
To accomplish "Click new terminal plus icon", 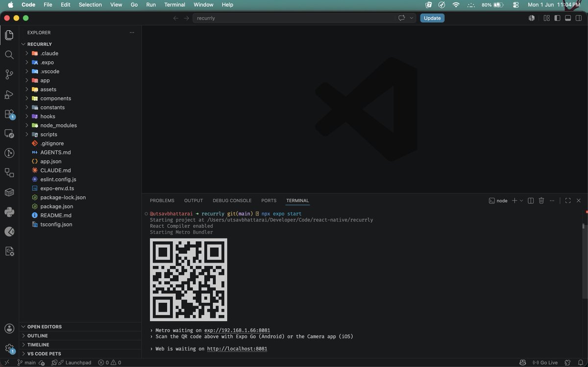I will pos(514,201).
